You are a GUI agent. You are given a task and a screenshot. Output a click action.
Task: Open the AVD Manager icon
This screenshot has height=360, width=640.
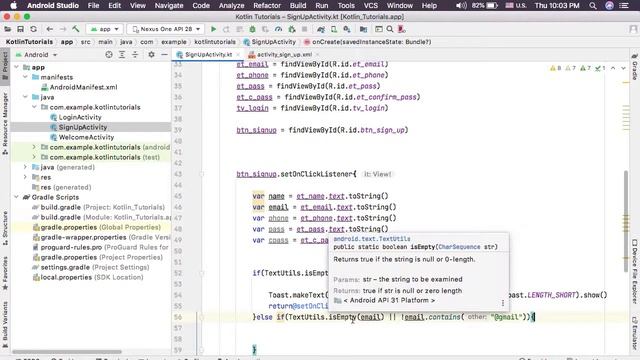coord(334,29)
